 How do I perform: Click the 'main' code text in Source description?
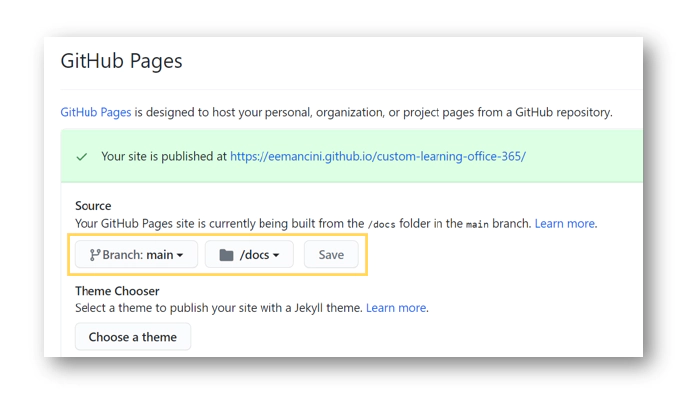pyautogui.click(x=477, y=225)
